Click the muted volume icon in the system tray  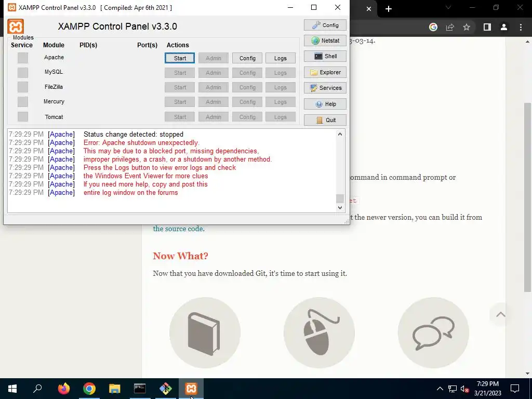465,389
